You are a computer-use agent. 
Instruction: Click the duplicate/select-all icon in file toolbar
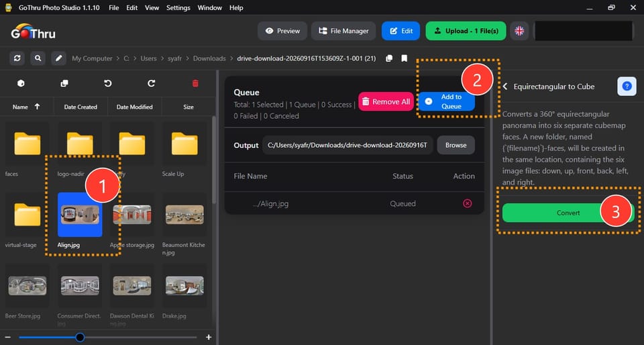coord(64,83)
